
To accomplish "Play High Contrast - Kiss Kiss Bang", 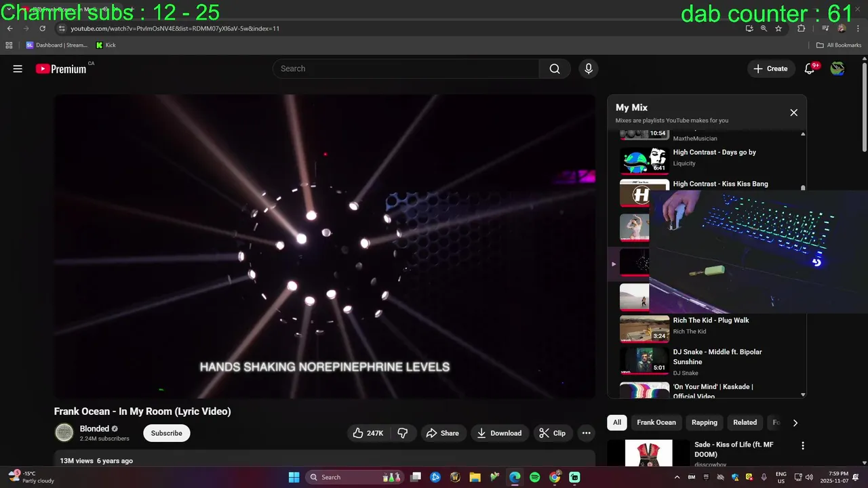I will click(720, 184).
